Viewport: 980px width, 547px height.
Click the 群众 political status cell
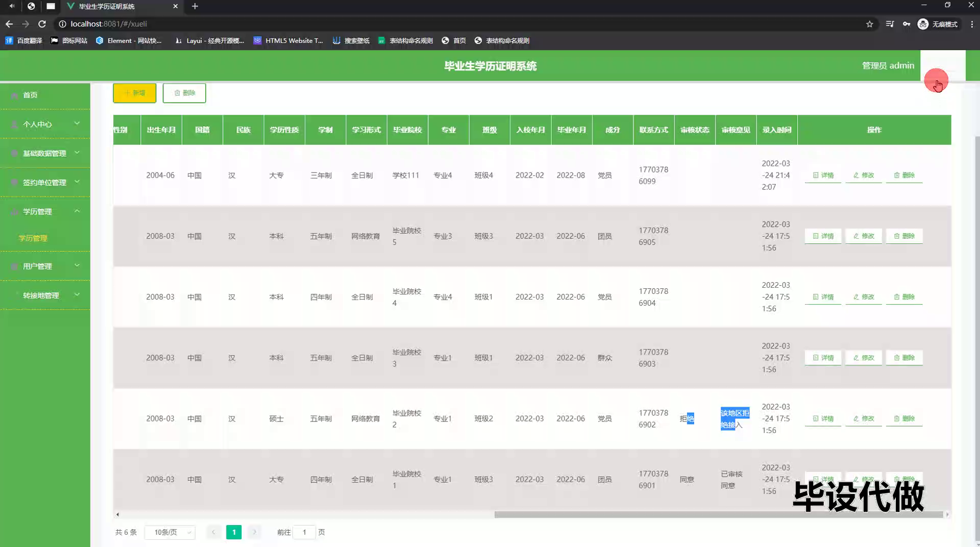pos(605,358)
